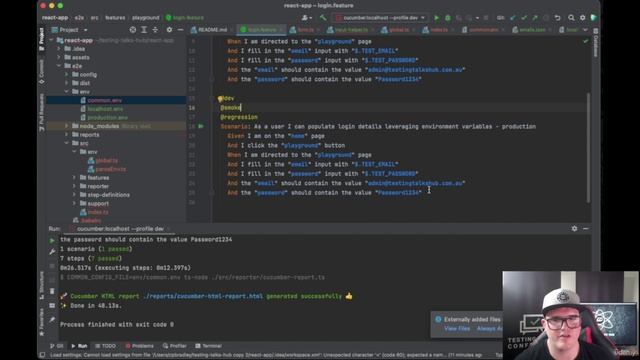Click the editor vertical scrollbar
Viewport: 640px width, 360px height.
point(588,147)
